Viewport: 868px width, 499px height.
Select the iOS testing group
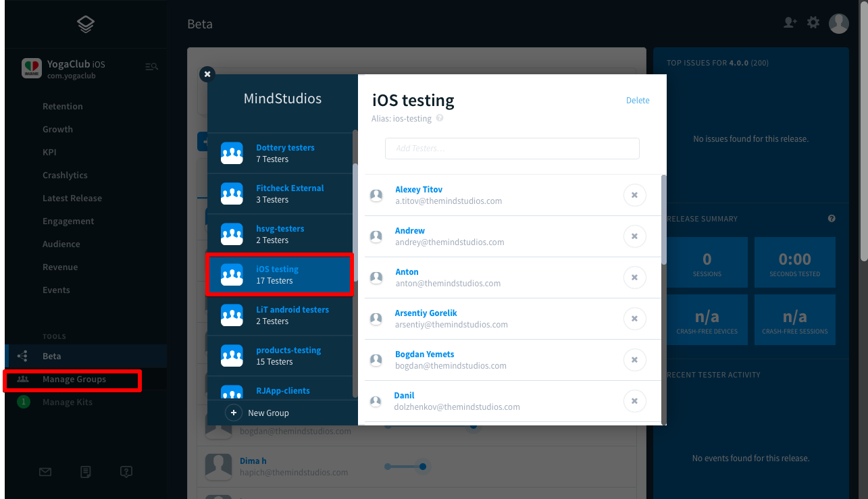coord(280,275)
